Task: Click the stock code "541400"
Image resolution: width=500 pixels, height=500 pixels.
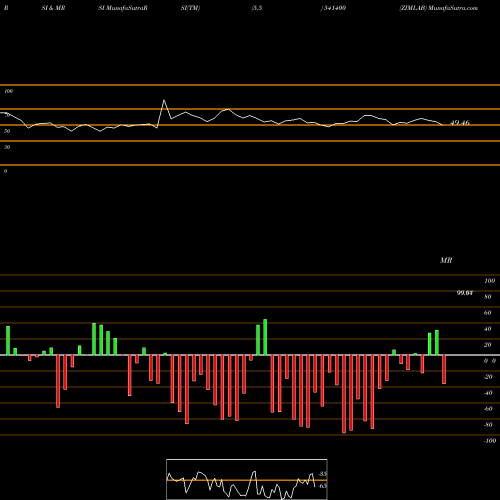Action: (x=335, y=8)
